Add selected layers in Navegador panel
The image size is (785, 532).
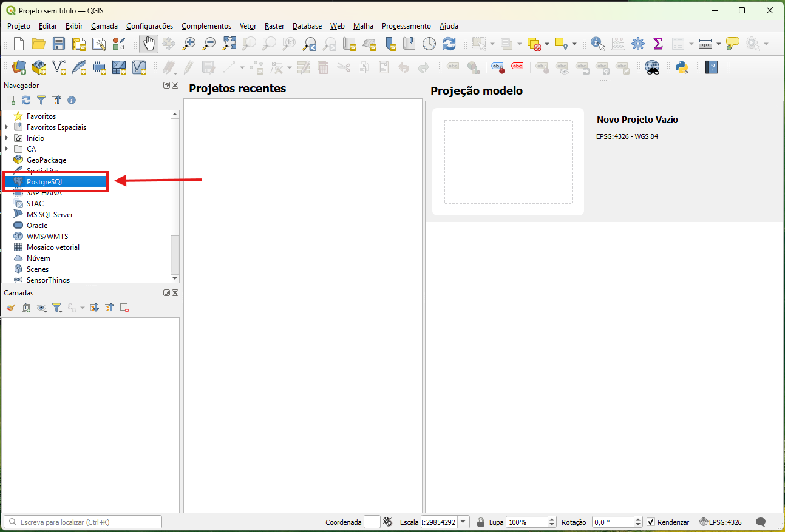(11, 100)
